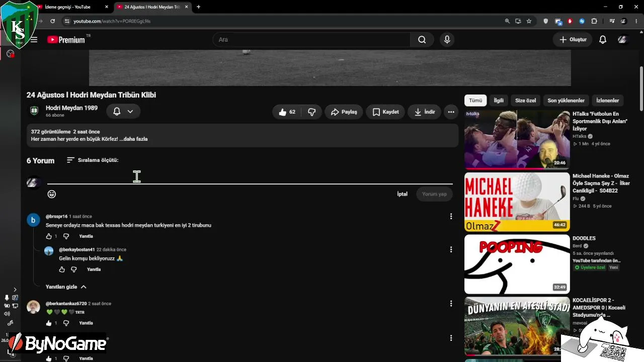Click the zoom magnifier in address bar
The height and width of the screenshot is (362, 644).
[x=507, y=21]
